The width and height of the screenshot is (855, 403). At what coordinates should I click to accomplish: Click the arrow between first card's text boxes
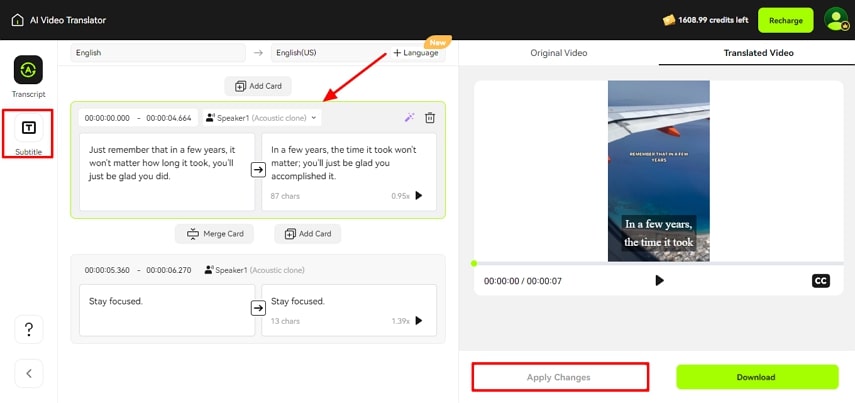(258, 171)
